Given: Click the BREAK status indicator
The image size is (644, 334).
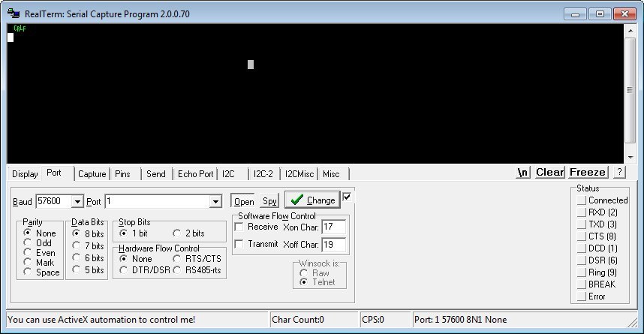Looking at the screenshot, I should tap(581, 284).
